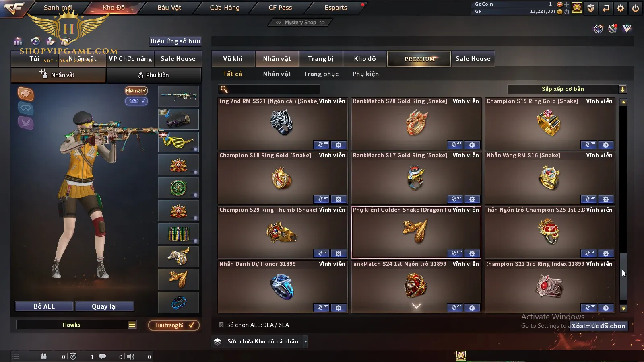Click the purple bird icon beside character
Viewport: 644px width, 362px height.
25,123
